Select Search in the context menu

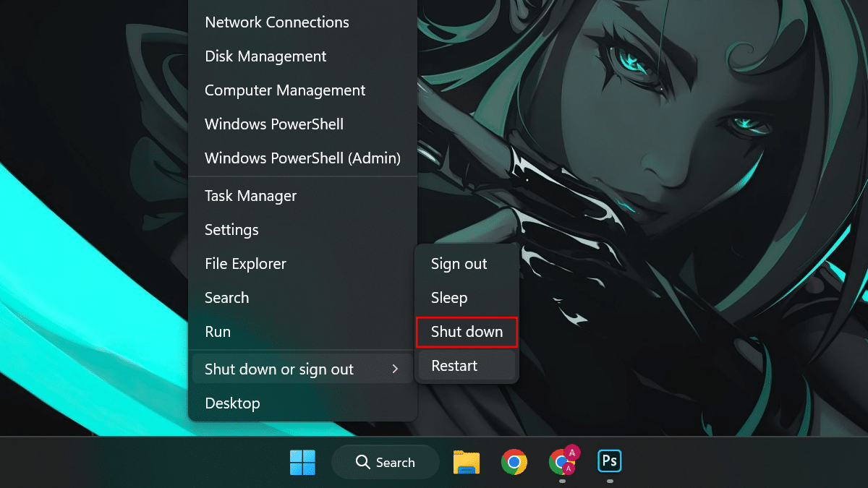(x=302, y=298)
